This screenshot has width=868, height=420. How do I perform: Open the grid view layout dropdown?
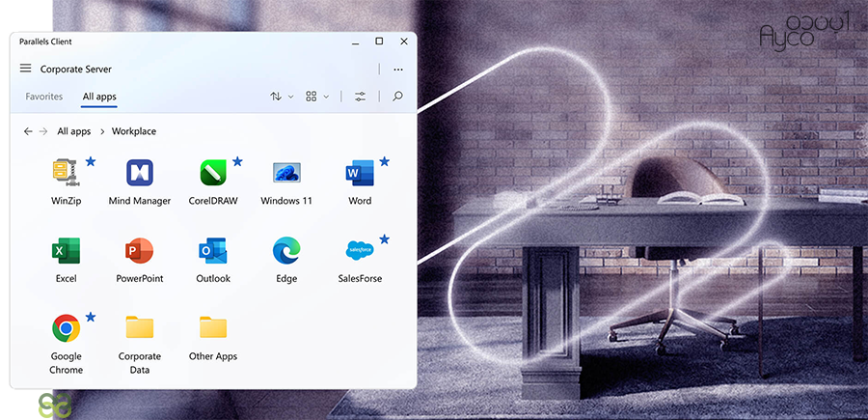[317, 97]
